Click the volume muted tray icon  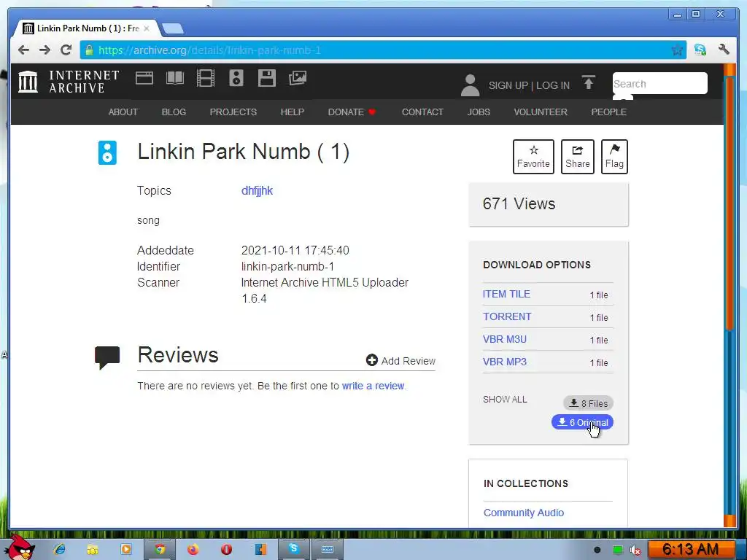pos(635,551)
